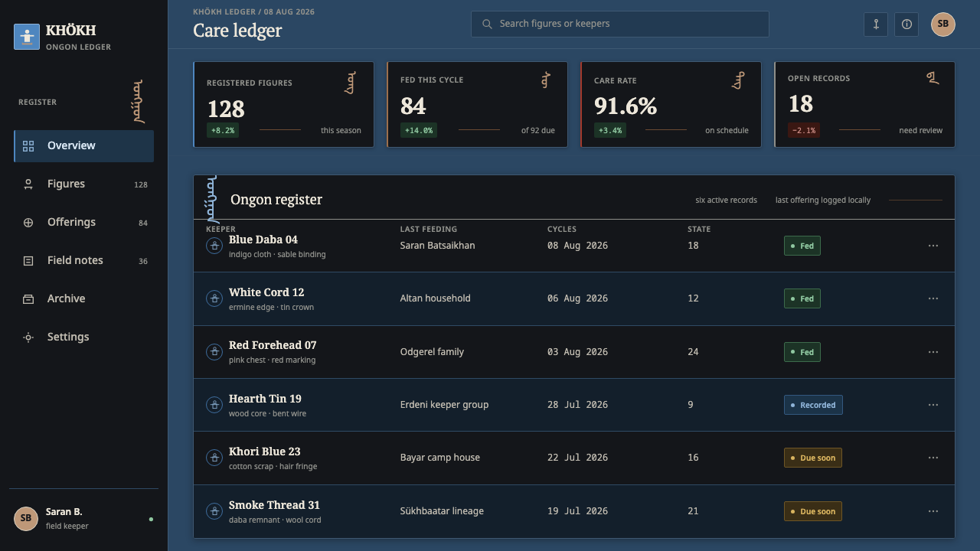The height and width of the screenshot is (551, 980).
Task: Open the Offerings section
Action: (x=83, y=223)
